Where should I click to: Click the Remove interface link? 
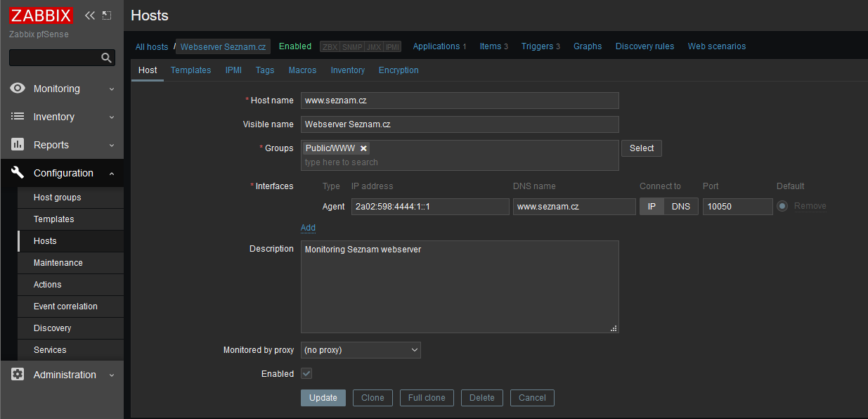tap(810, 206)
